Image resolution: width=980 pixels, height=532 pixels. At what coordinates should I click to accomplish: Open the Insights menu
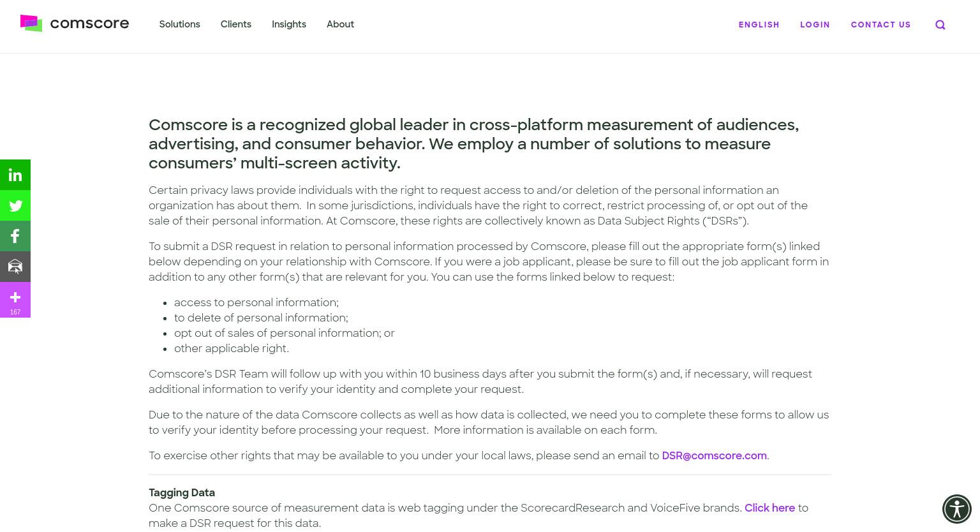[289, 24]
